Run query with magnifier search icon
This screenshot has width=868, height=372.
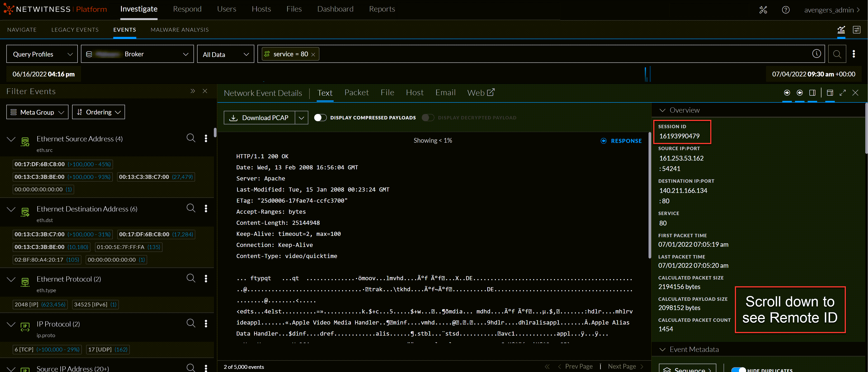pyautogui.click(x=837, y=54)
